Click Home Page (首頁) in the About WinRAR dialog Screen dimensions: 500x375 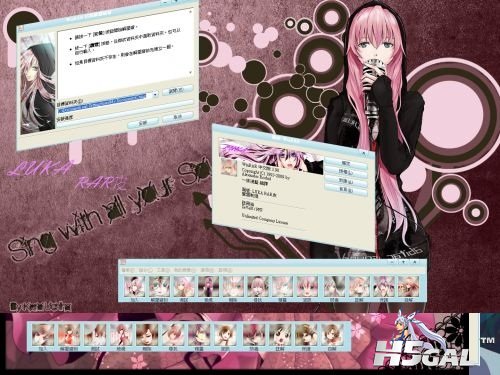tap(346, 190)
